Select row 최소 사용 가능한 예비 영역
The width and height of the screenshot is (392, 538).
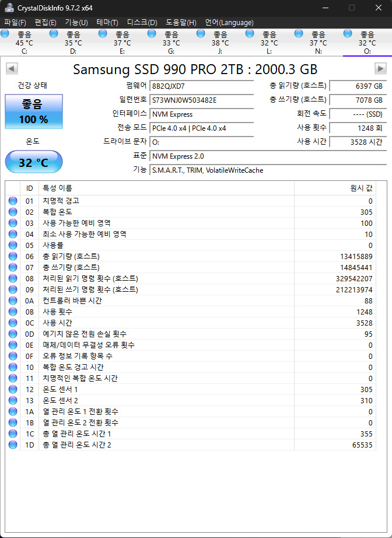191,235
